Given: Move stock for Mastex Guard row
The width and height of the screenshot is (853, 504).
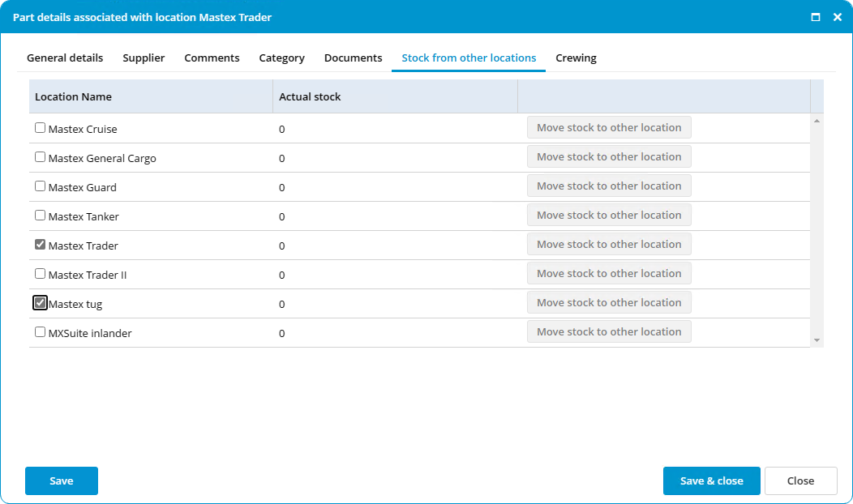Looking at the screenshot, I should pyautogui.click(x=609, y=186).
